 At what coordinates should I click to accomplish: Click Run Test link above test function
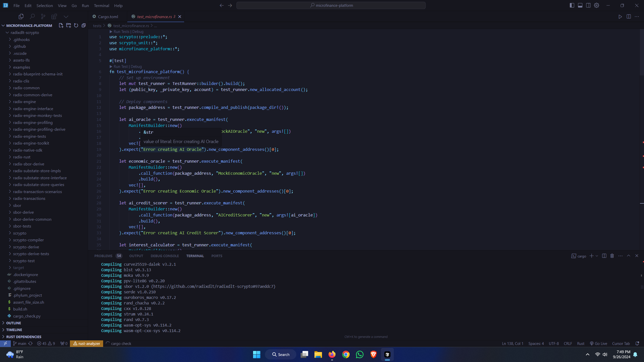120,66
